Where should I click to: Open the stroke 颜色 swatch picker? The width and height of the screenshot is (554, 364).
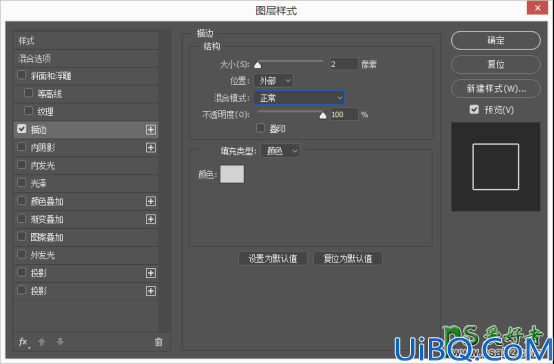click(232, 174)
